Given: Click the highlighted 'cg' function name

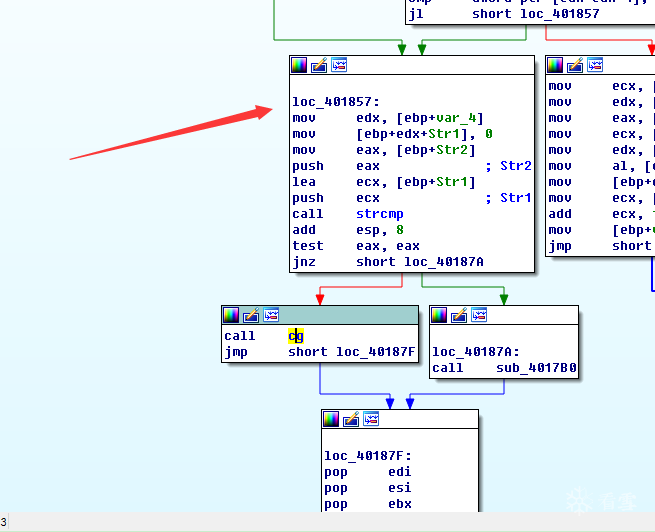Looking at the screenshot, I should click(296, 336).
